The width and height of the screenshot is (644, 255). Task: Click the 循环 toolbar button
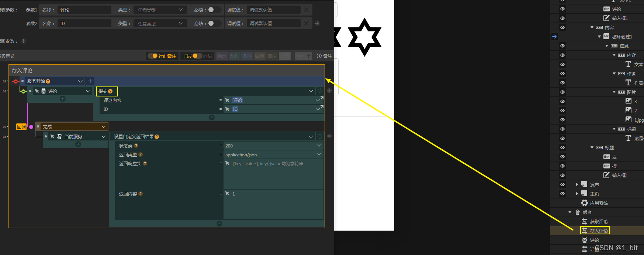coord(222,56)
